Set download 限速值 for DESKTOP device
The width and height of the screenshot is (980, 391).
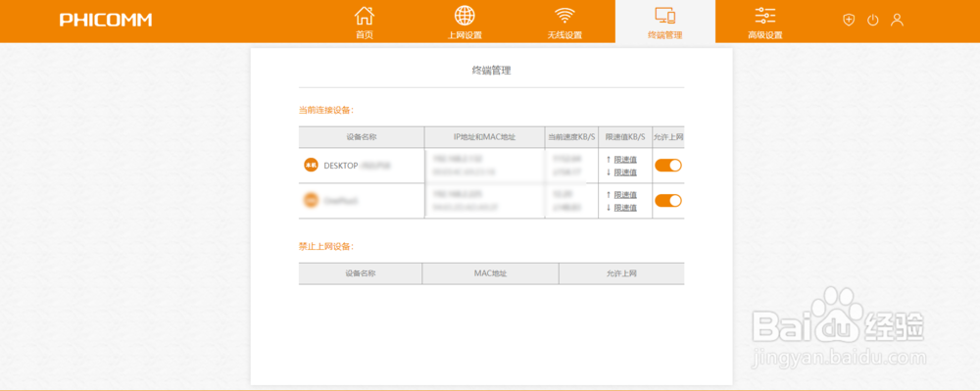[x=625, y=172]
